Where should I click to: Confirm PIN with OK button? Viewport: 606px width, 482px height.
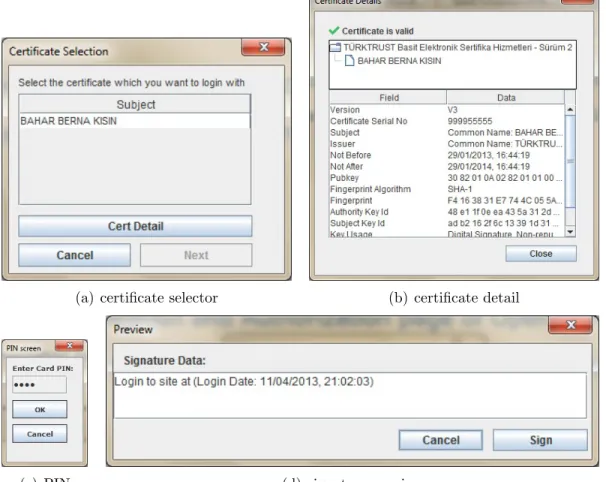(x=39, y=409)
